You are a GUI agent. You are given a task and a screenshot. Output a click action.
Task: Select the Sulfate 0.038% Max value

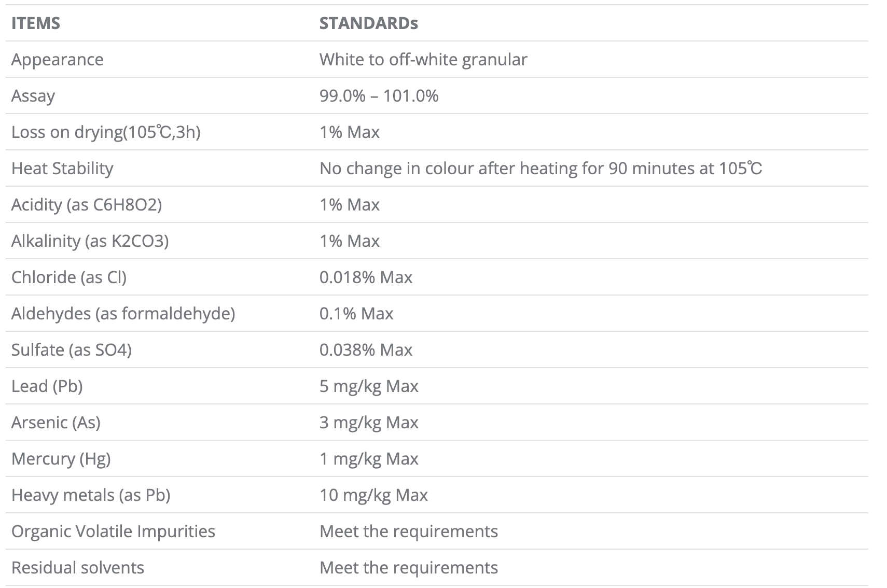pos(366,350)
